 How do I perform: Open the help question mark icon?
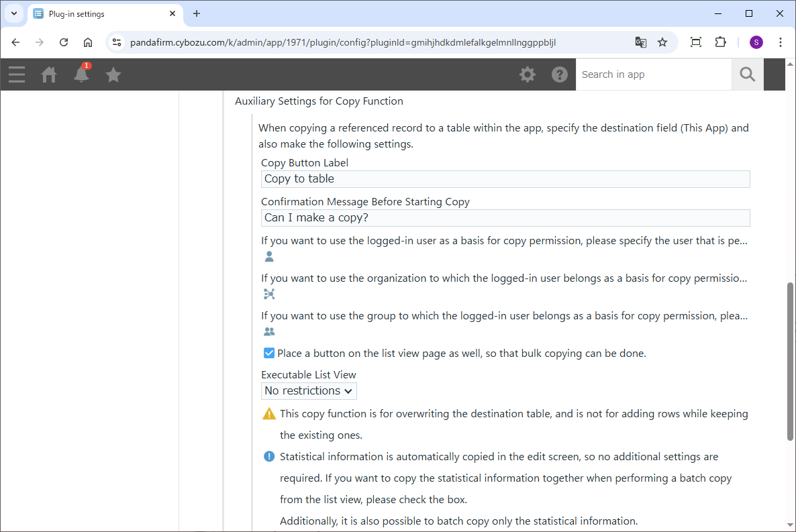560,74
